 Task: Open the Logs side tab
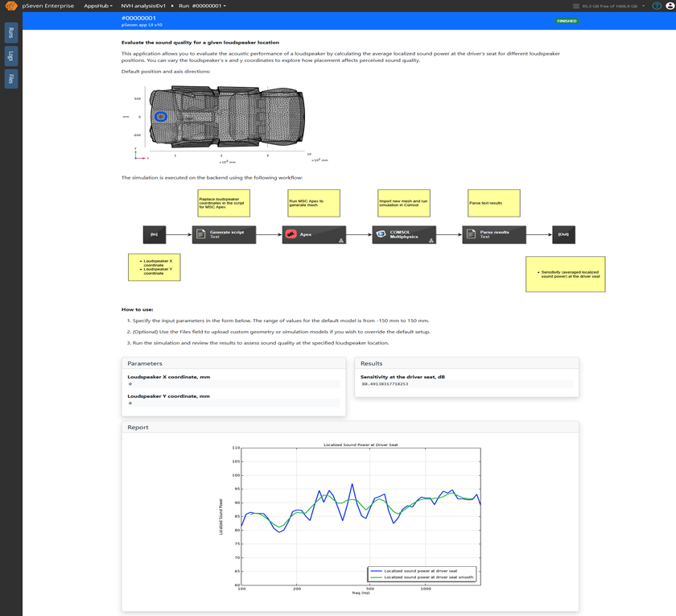coord(10,56)
